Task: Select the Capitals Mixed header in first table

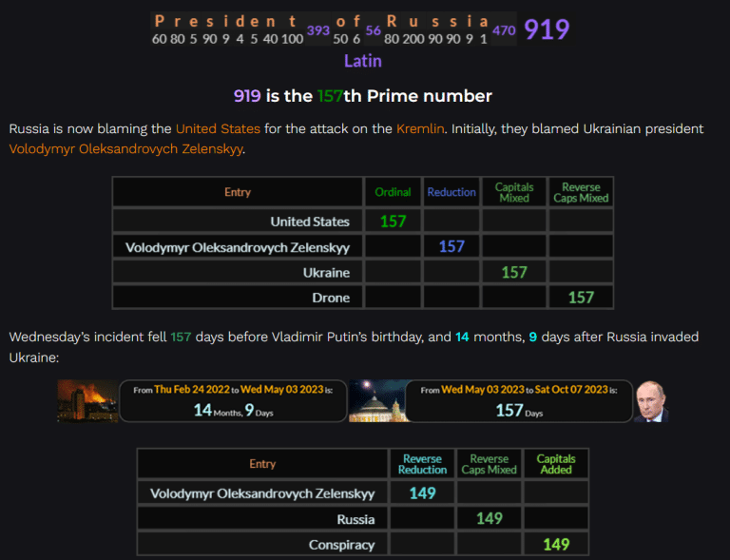Action: [514, 192]
